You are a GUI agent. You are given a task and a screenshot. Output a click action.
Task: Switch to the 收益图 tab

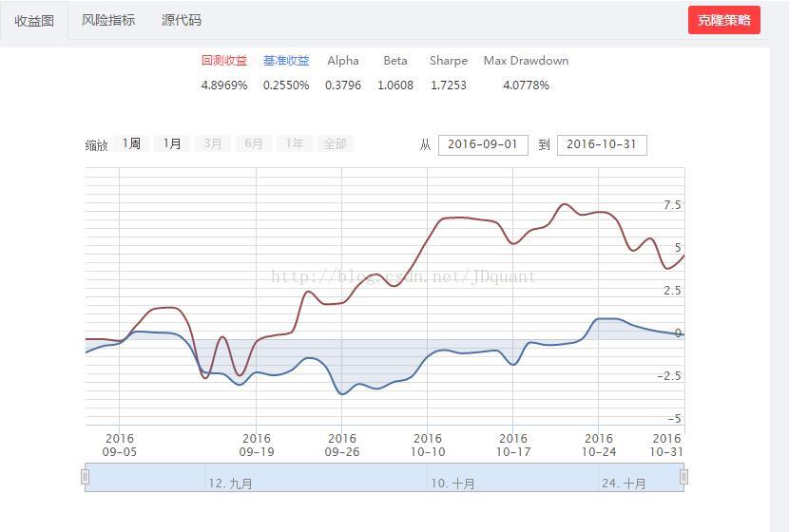33,21
